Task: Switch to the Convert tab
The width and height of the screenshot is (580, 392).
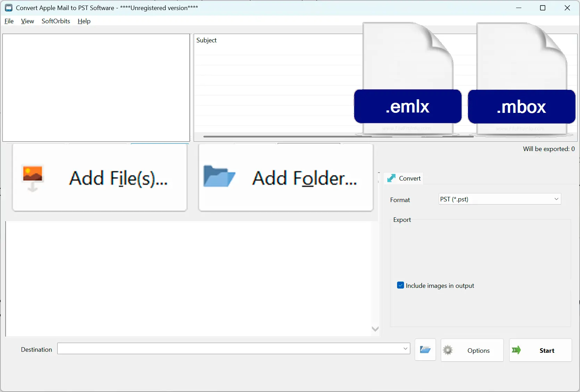Action: coord(404,178)
